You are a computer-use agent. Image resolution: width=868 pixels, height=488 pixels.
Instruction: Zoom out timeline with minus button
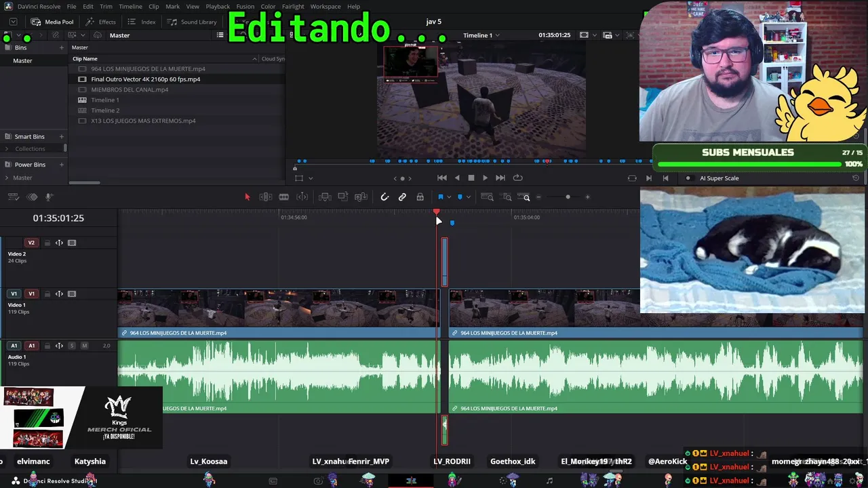pos(538,197)
